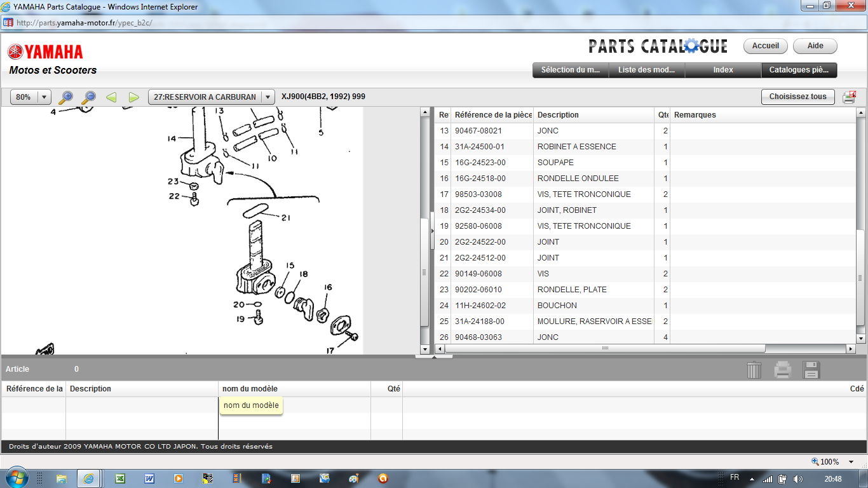868x488 pixels.
Task: Expand the 27:RESERVOIR A CARBURAN figure dropdown
Action: pyautogui.click(x=268, y=97)
